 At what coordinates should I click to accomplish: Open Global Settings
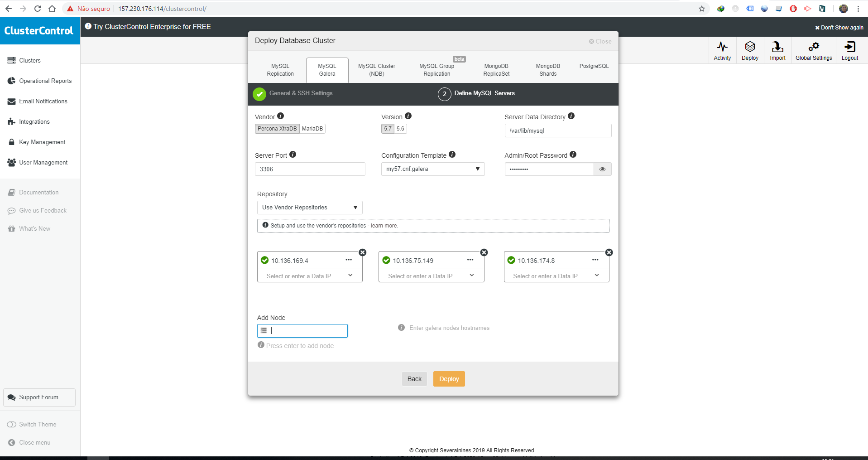click(x=814, y=50)
